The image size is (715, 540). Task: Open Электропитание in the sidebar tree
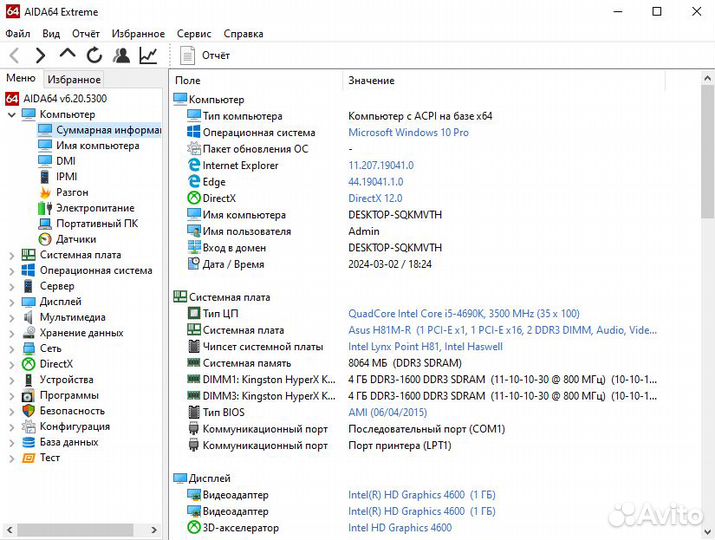(x=95, y=208)
